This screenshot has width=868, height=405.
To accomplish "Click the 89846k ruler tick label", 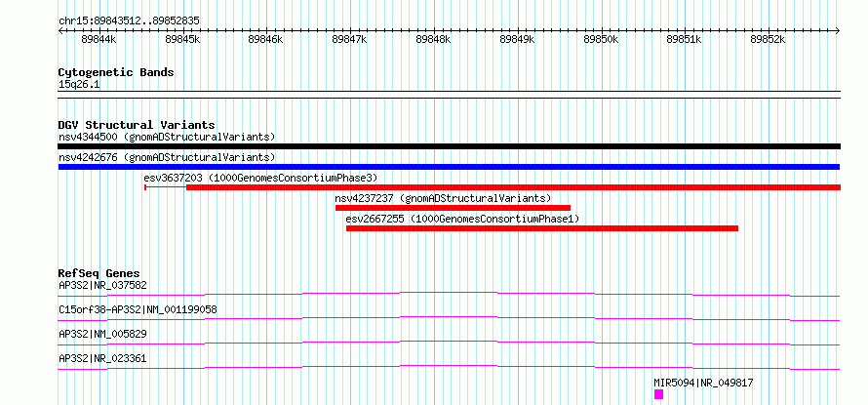I will (x=266, y=40).
